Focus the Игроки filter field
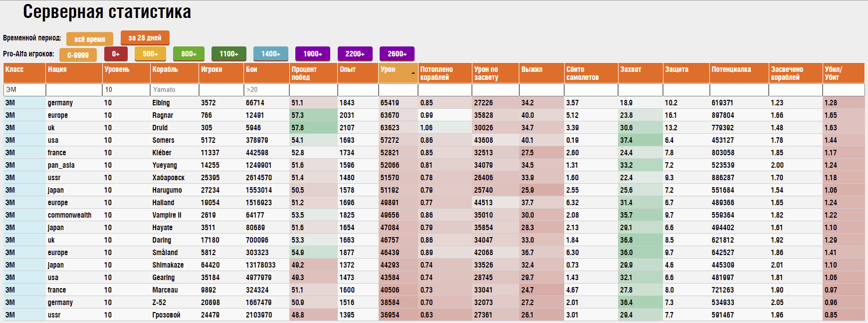The height and width of the screenshot is (323, 868). [221, 90]
